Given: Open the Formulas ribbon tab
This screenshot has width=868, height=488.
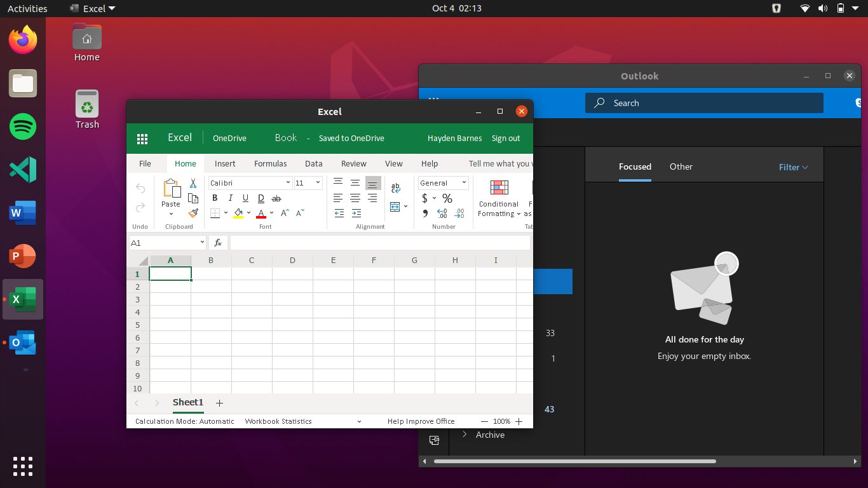Looking at the screenshot, I should click(270, 163).
